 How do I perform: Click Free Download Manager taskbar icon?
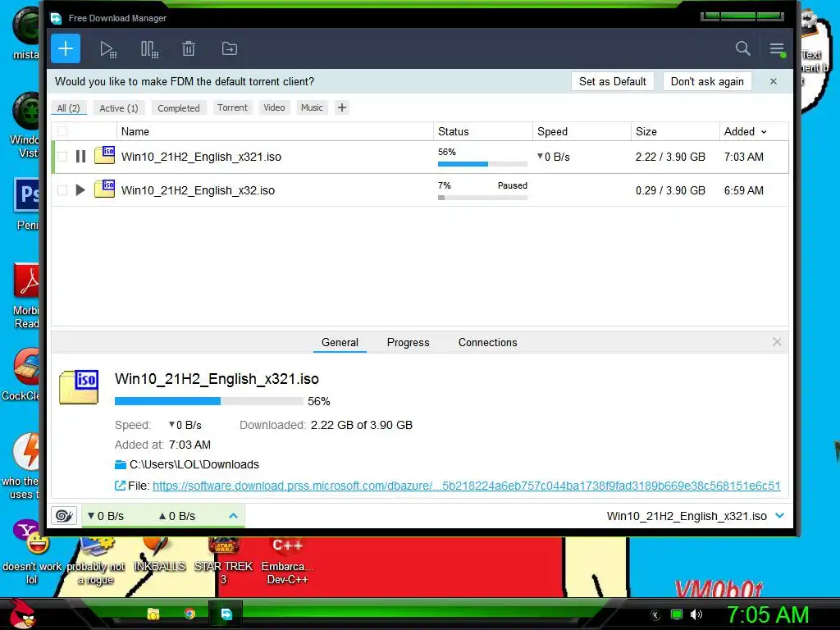click(226, 614)
